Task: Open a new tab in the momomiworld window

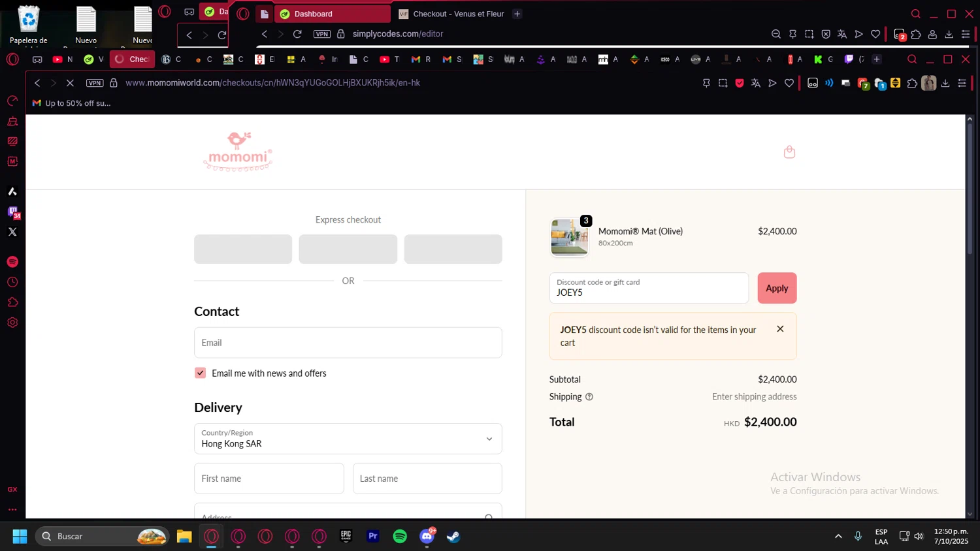Action: (x=877, y=59)
